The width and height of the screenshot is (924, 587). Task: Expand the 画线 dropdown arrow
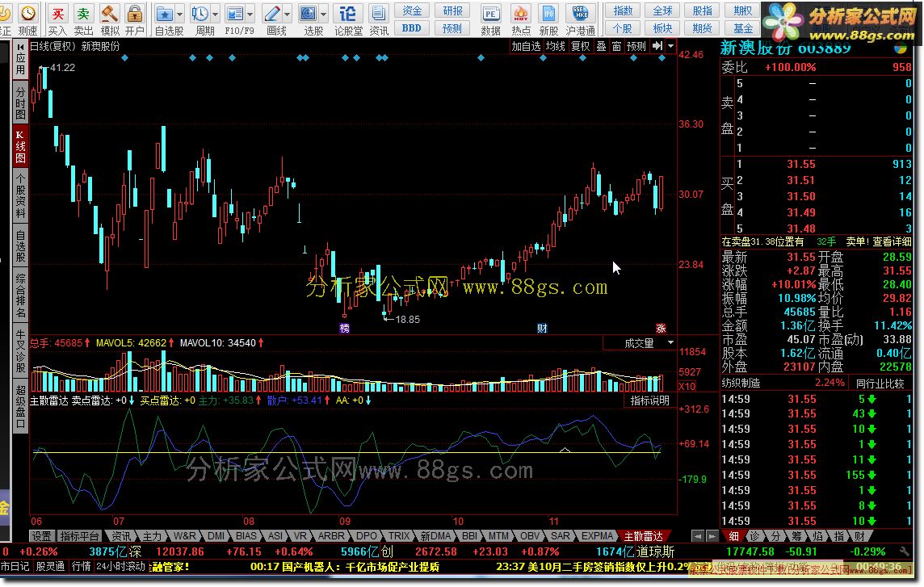tap(287, 13)
